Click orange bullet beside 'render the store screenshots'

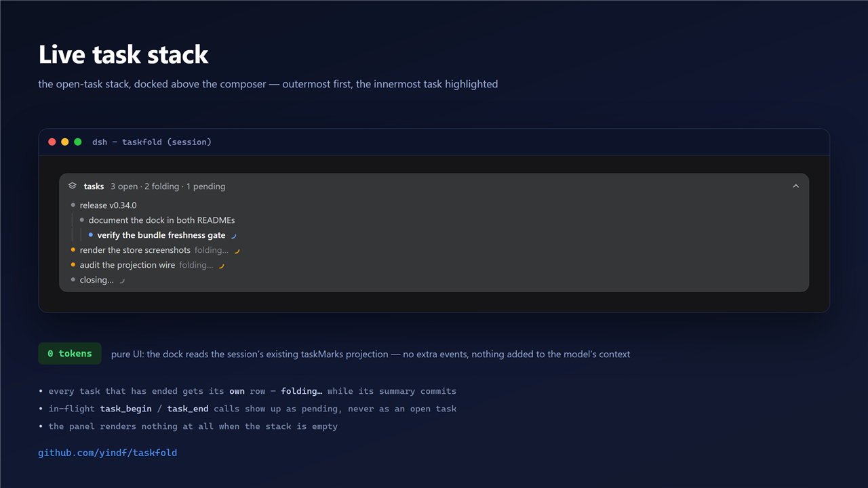(x=73, y=250)
